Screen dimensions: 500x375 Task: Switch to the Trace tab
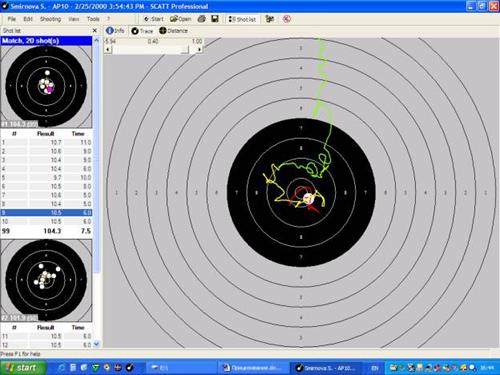tap(142, 31)
